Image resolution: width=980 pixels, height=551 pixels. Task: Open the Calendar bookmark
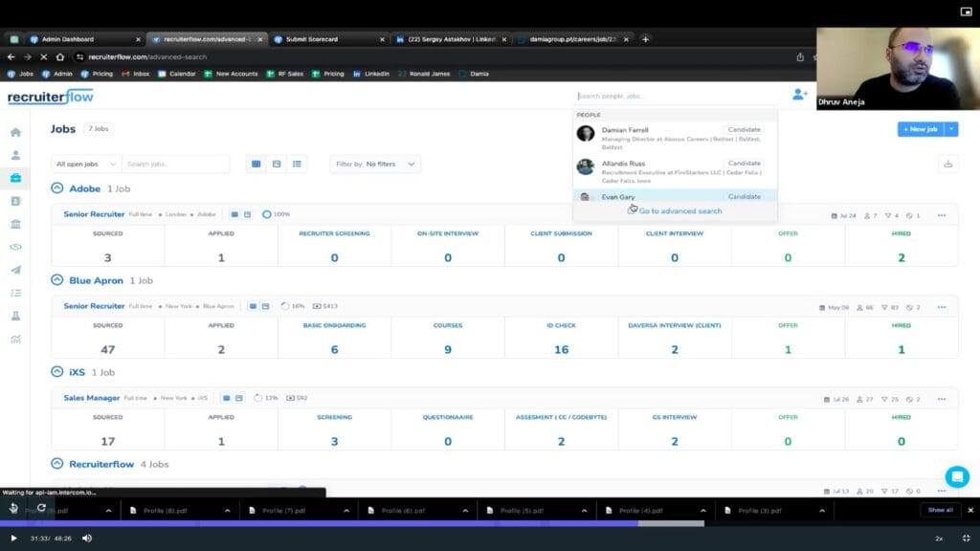coord(177,74)
